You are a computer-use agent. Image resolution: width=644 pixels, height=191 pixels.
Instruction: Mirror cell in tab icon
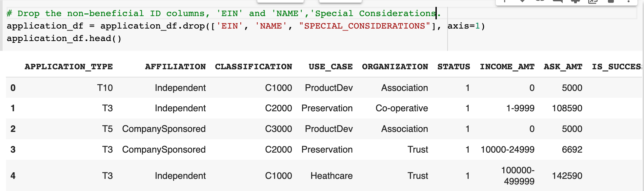tap(593, 1)
